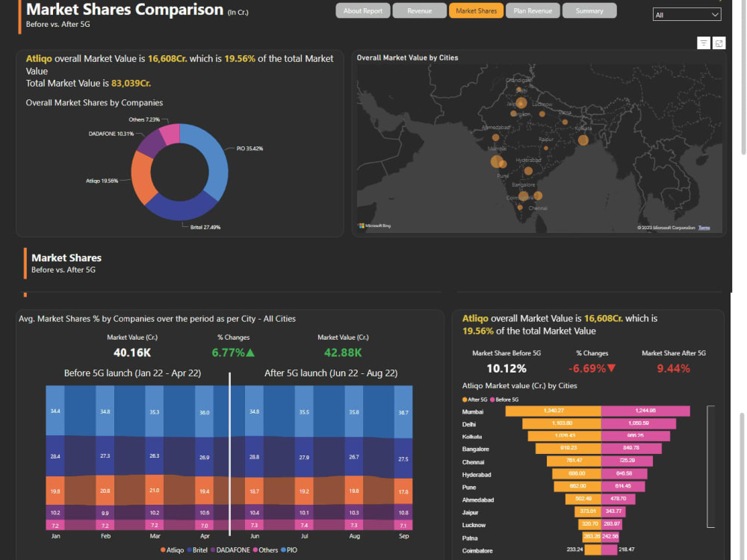Select the Lucknow bubble on the map
This screenshot has height=560, width=747.
(x=542, y=113)
